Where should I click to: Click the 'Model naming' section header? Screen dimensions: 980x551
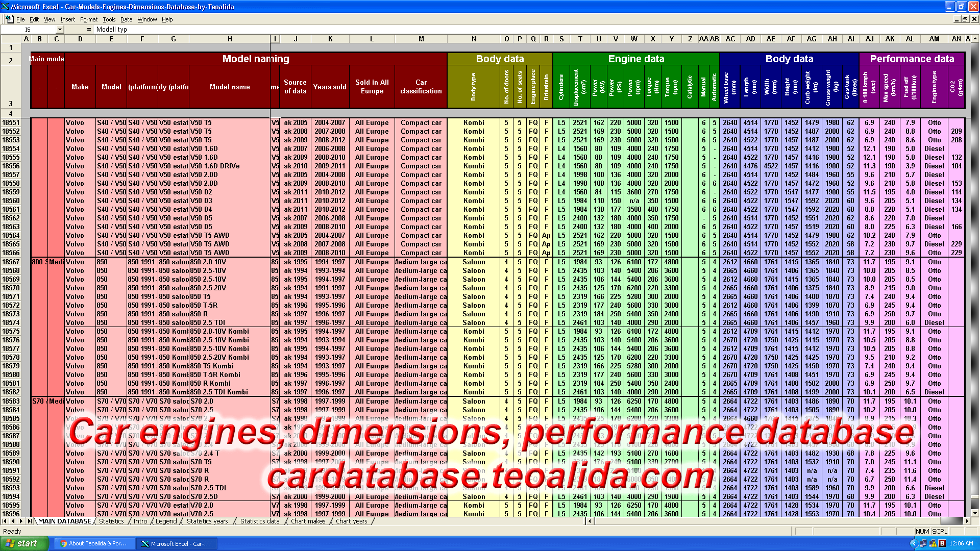(x=256, y=59)
